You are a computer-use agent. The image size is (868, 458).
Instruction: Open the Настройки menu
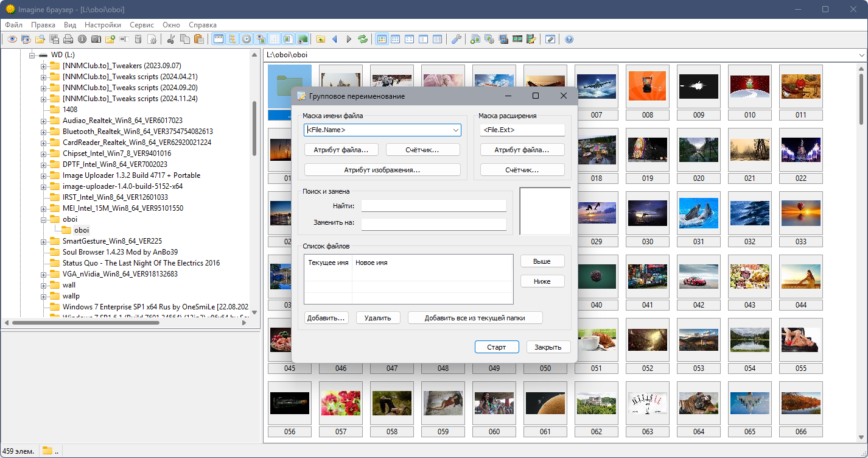pos(103,25)
